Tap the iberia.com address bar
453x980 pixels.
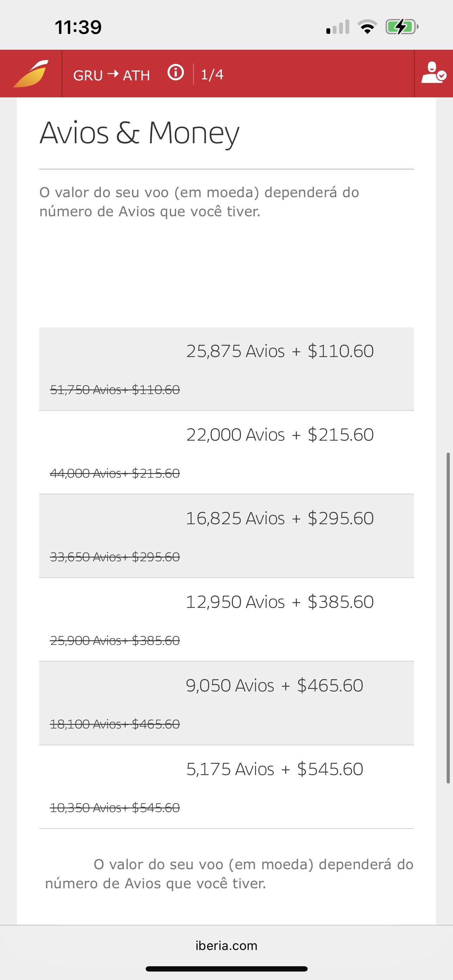[x=226, y=945]
